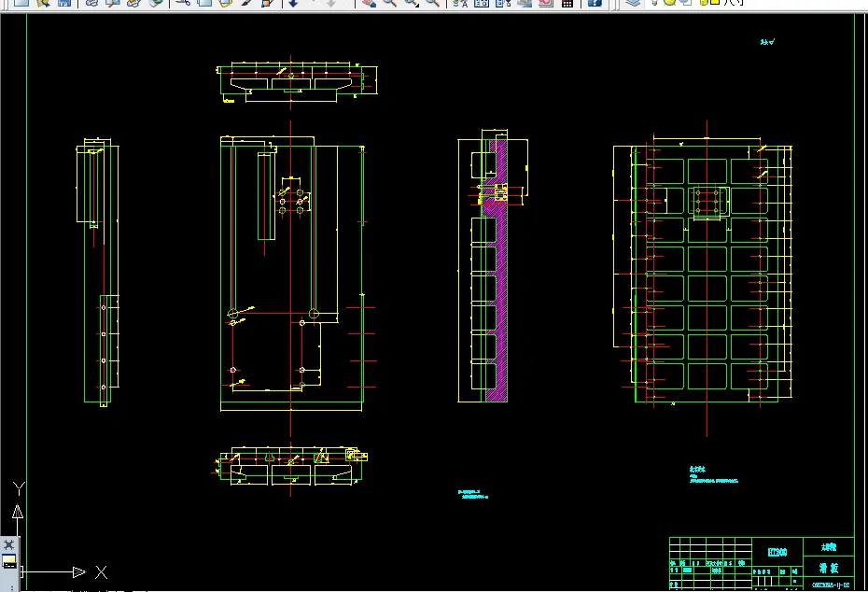Open the QuickCalc calculator grid icon
Viewport: 868px width, 592px height.
click(567, 2)
